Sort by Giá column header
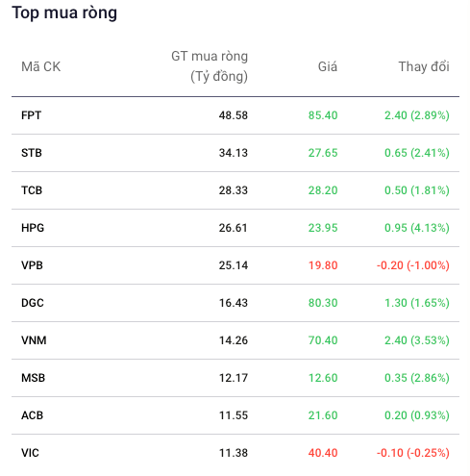 click(328, 66)
